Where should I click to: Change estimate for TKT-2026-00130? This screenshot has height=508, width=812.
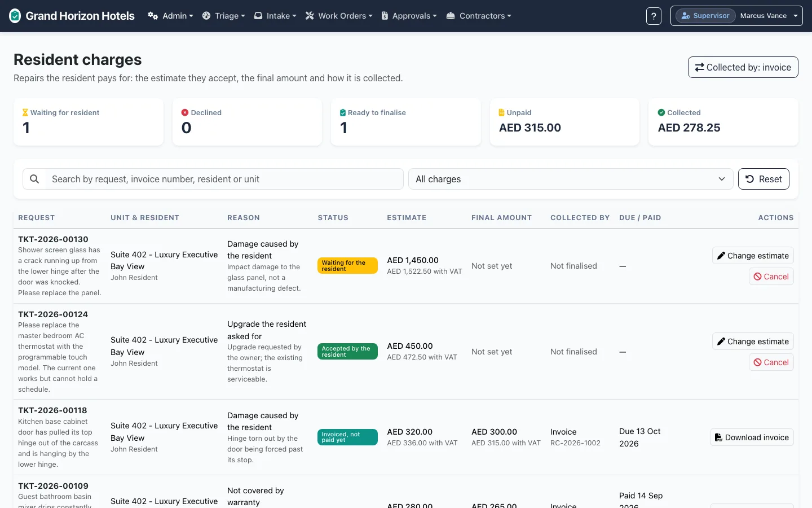[753, 256]
